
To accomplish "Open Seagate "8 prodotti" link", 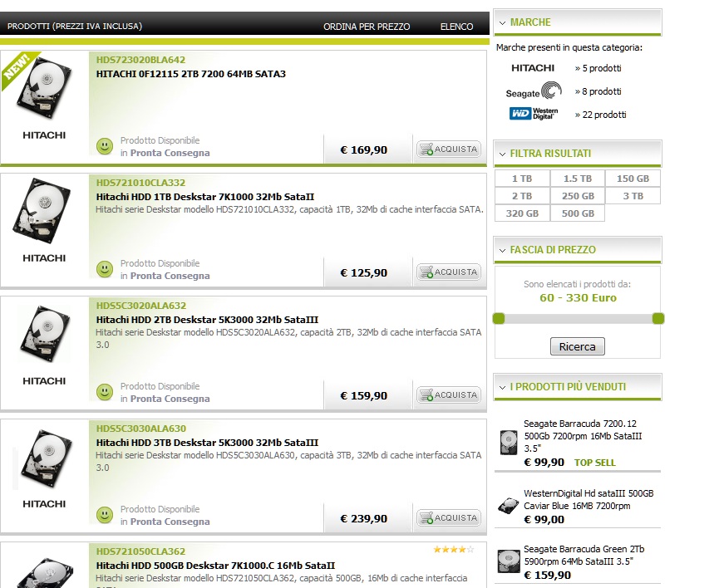I will coord(598,91).
